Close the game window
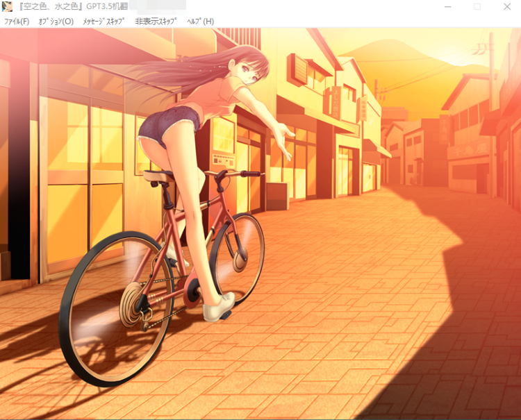The image size is (521, 420). [x=506, y=7]
